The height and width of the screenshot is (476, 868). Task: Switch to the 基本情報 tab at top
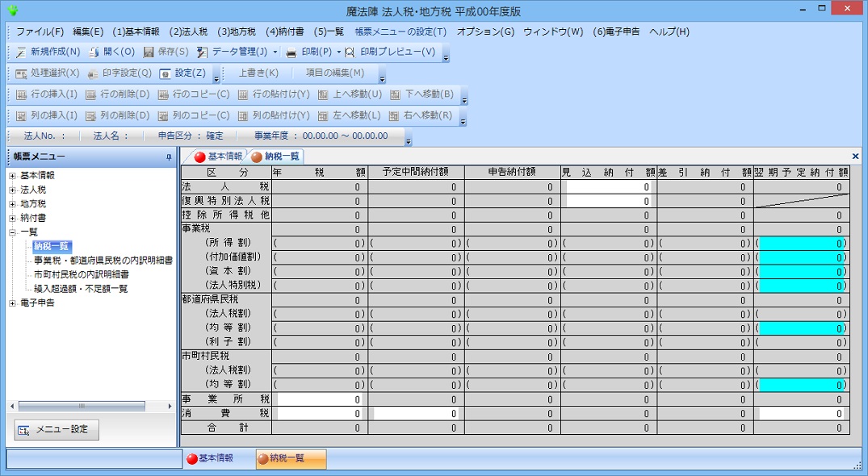tap(218, 157)
